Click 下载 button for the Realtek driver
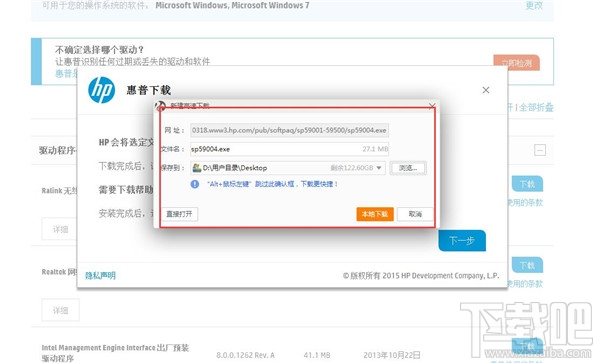600x363 pixels. click(527, 265)
